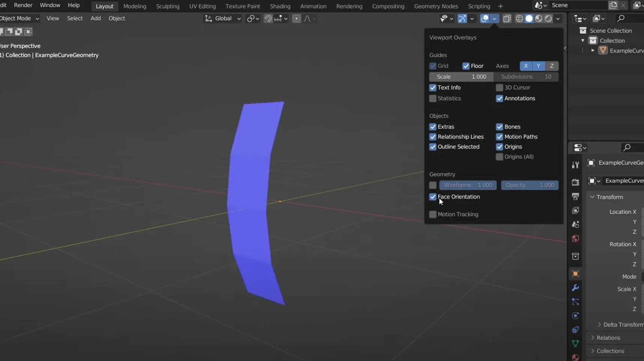
Task: Adjust the Opacity slider
Action: (530, 185)
